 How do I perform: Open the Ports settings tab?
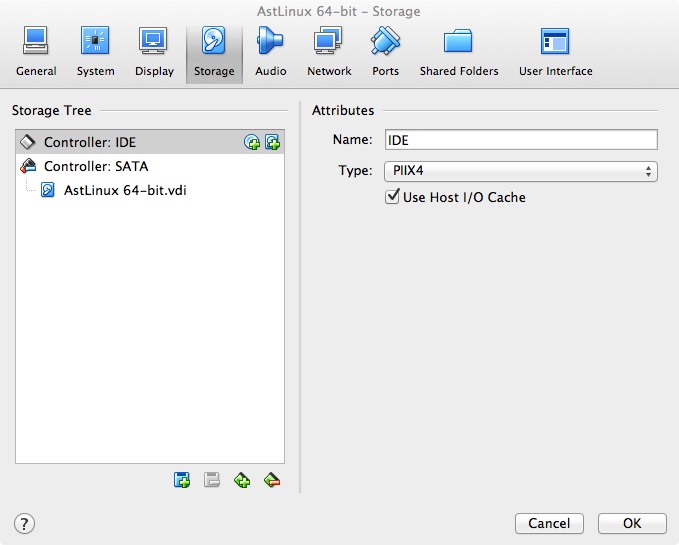[385, 52]
